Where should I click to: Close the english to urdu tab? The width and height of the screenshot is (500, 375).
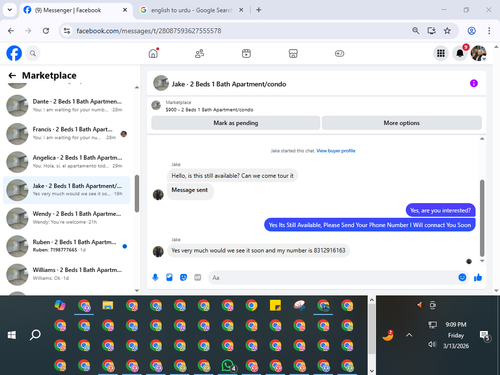[x=241, y=10]
